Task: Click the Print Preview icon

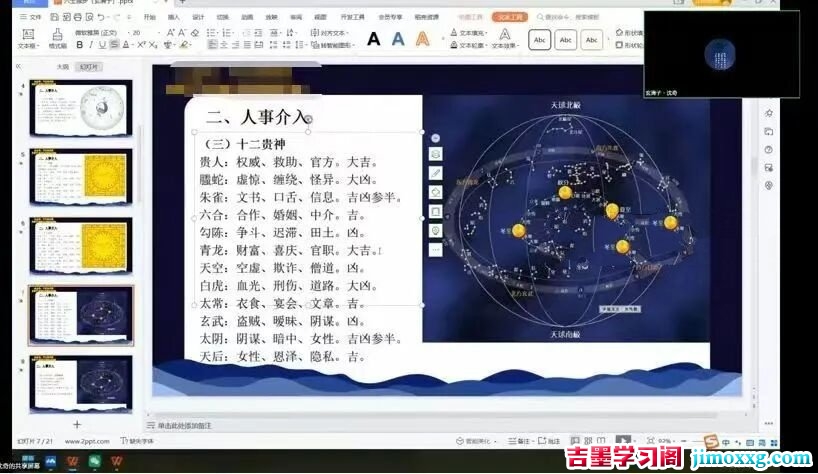Action: 89,17
